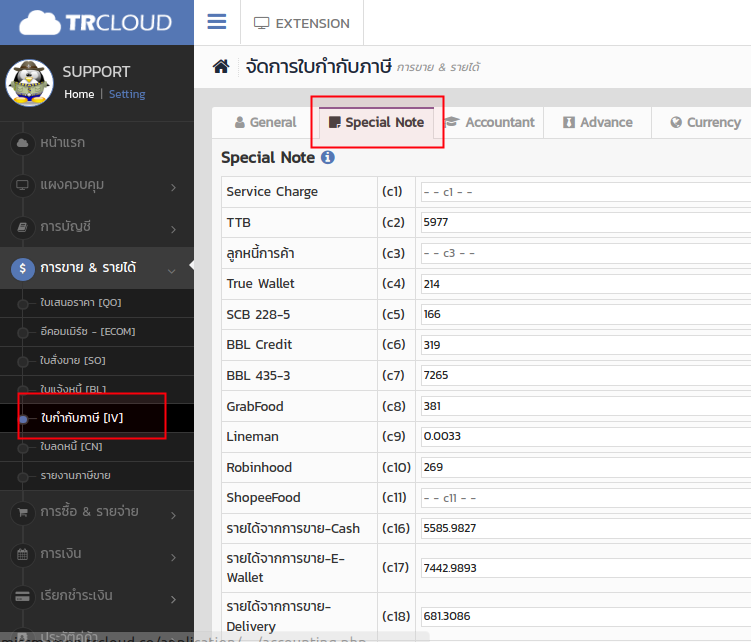
Task: Click the BBL 435-3 c7 field
Action: click(x=586, y=376)
